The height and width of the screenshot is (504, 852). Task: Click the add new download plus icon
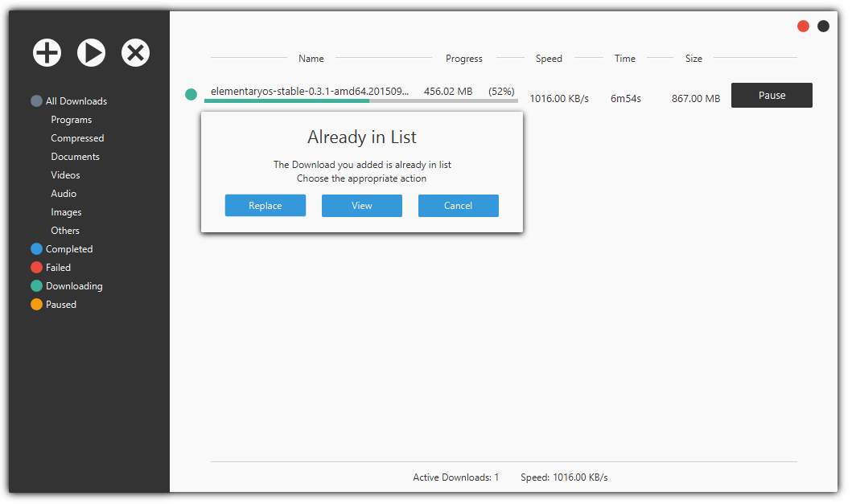[47, 53]
